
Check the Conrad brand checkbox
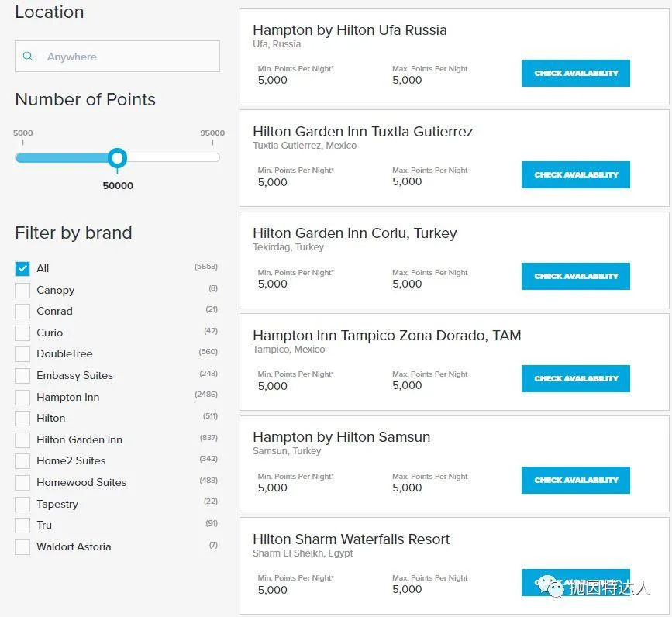22,312
